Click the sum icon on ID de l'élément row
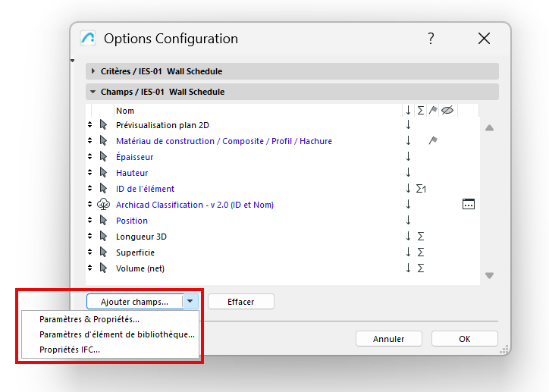Screen dimensions: 549x392 (421, 189)
